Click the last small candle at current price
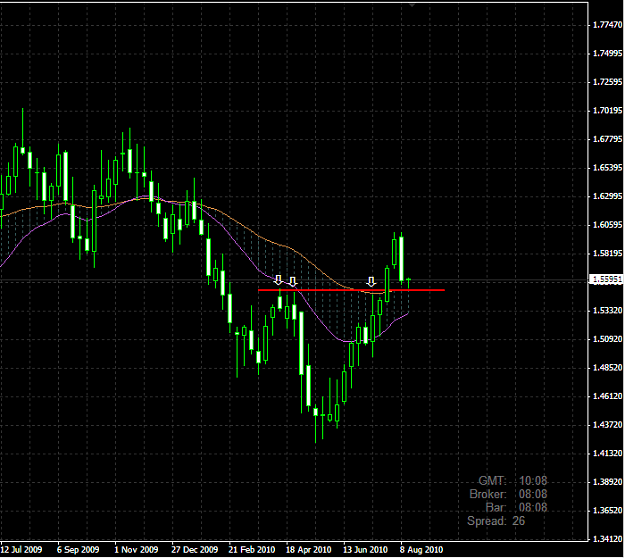The height and width of the screenshot is (558, 625). point(409,281)
